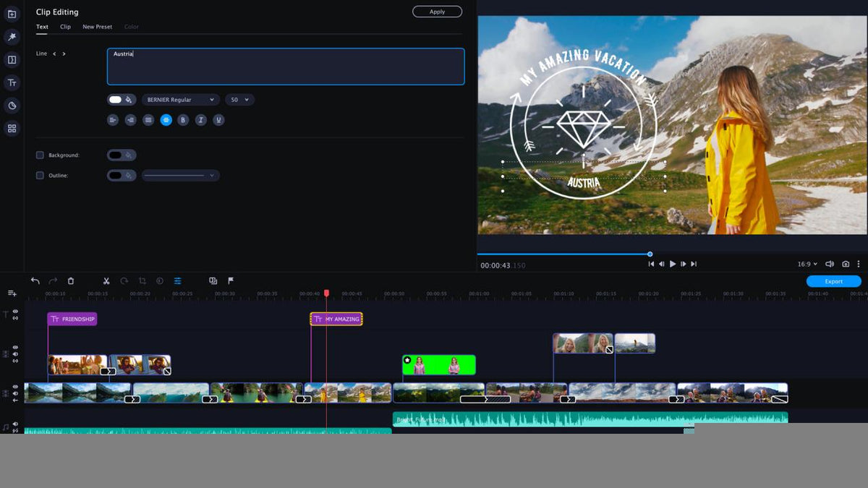This screenshot has width=868, height=488.
Task: Step back one frame
Action: point(662,264)
